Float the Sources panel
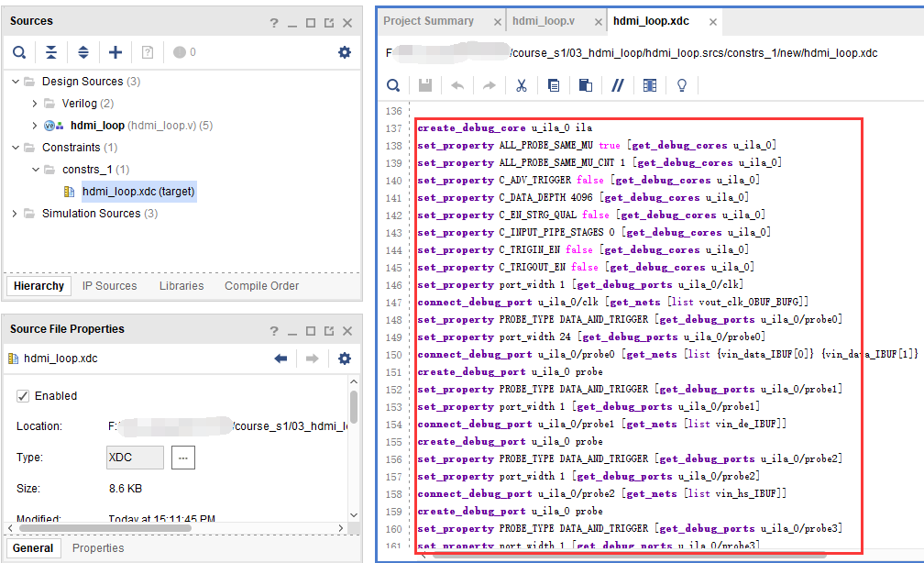The image size is (924, 563). (329, 23)
